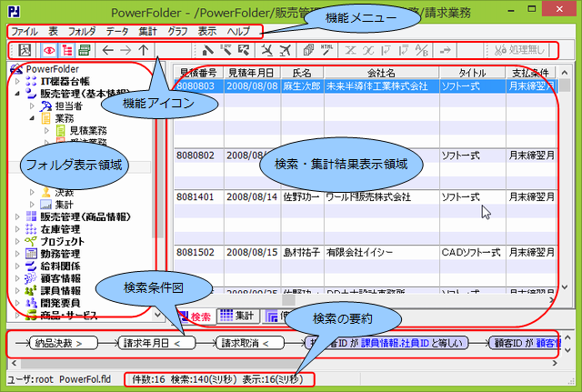Screen dimensions: 582x392
Task: Open the 表示 menu
Action: click(207, 32)
